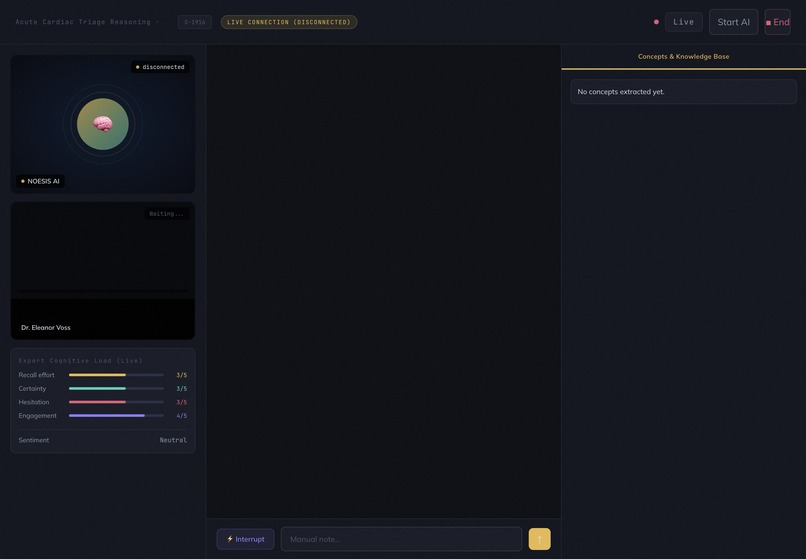Focus the Manual note input field

[401, 539]
